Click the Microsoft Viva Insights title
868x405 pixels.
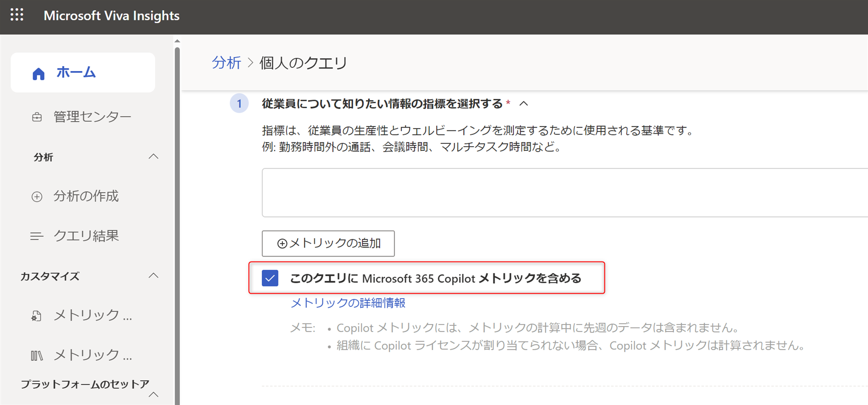click(x=112, y=16)
